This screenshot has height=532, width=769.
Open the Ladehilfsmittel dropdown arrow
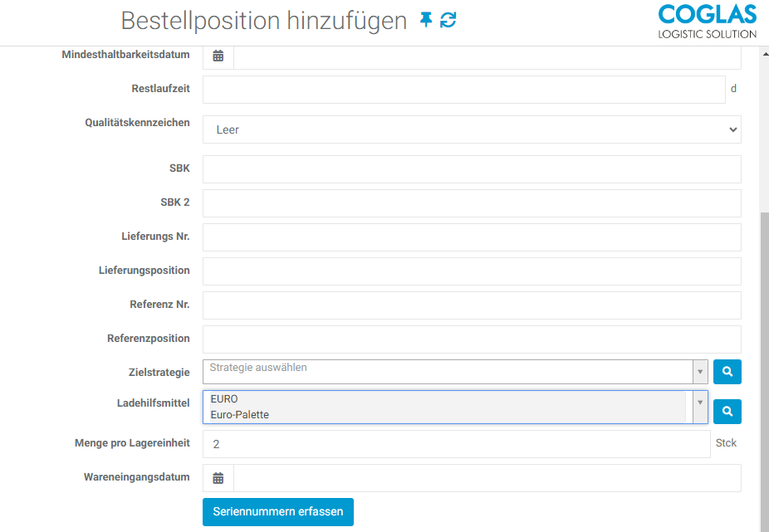click(x=700, y=403)
